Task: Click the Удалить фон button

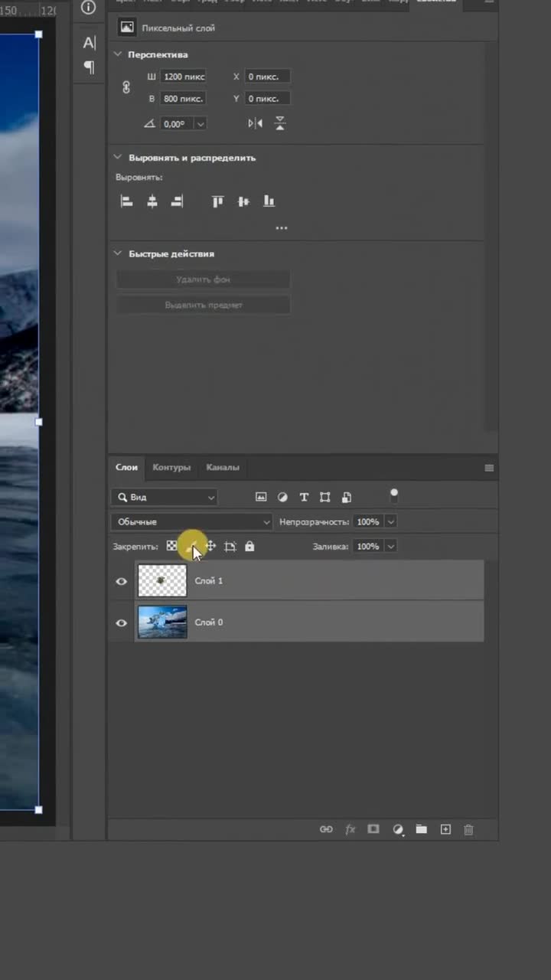Action: coord(203,279)
